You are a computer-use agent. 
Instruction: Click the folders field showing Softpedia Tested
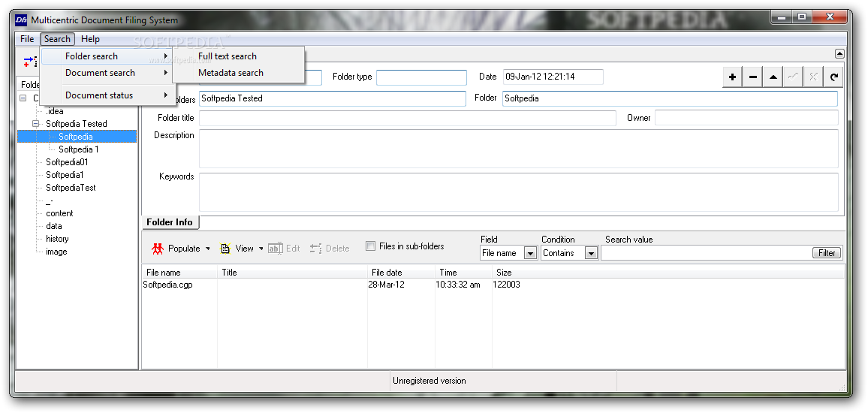click(x=332, y=98)
